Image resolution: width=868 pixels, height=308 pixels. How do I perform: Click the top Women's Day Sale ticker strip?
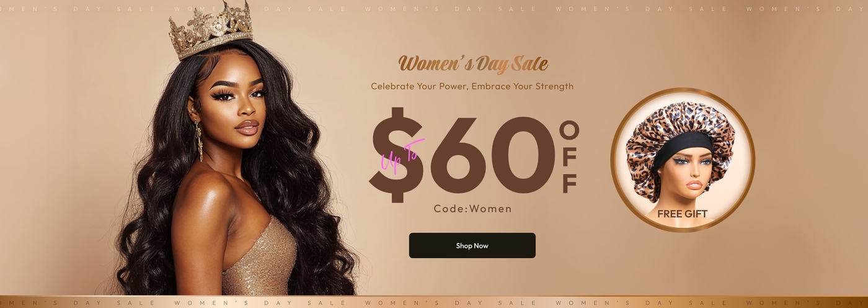pos(434,9)
